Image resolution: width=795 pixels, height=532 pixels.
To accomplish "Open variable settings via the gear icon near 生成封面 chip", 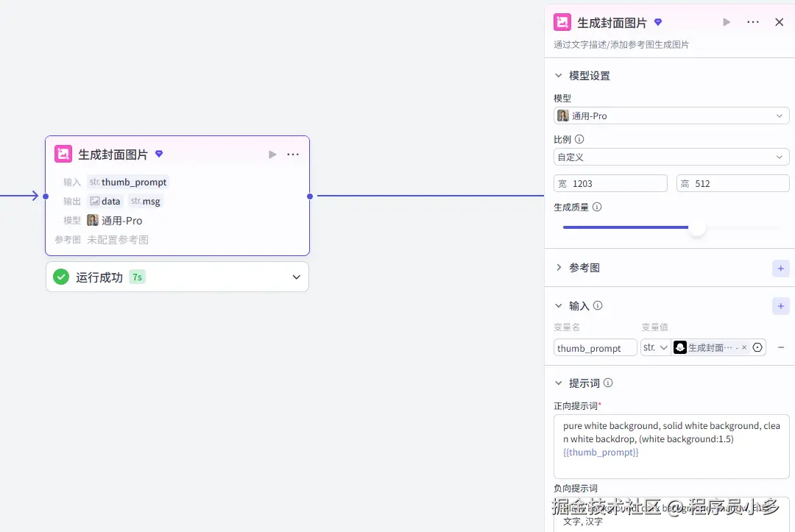I will (757, 347).
